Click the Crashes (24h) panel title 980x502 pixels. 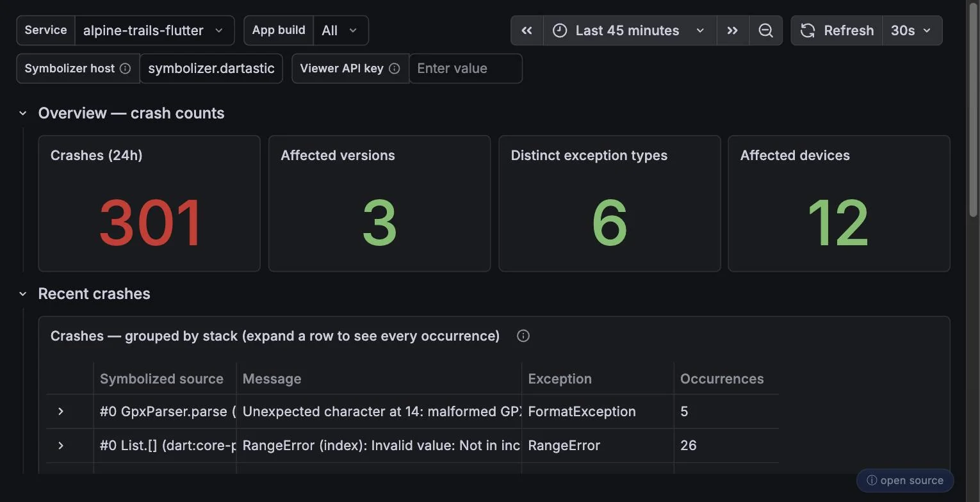[97, 156]
